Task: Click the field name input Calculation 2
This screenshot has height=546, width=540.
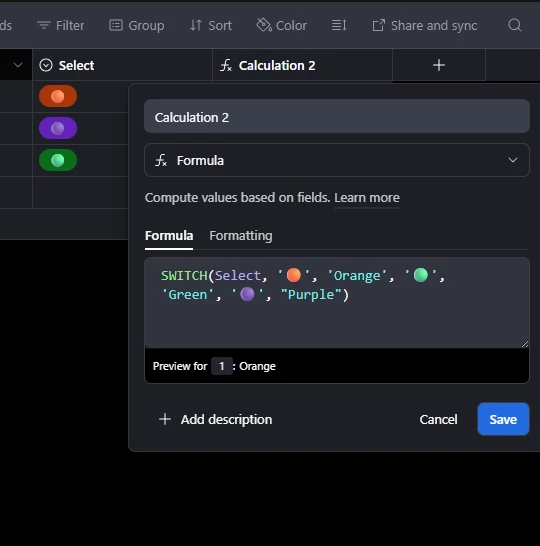Action: (337, 116)
